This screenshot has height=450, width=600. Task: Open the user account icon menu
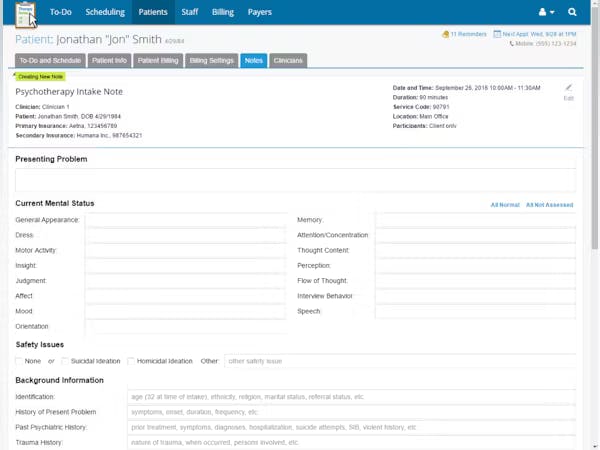click(x=542, y=12)
